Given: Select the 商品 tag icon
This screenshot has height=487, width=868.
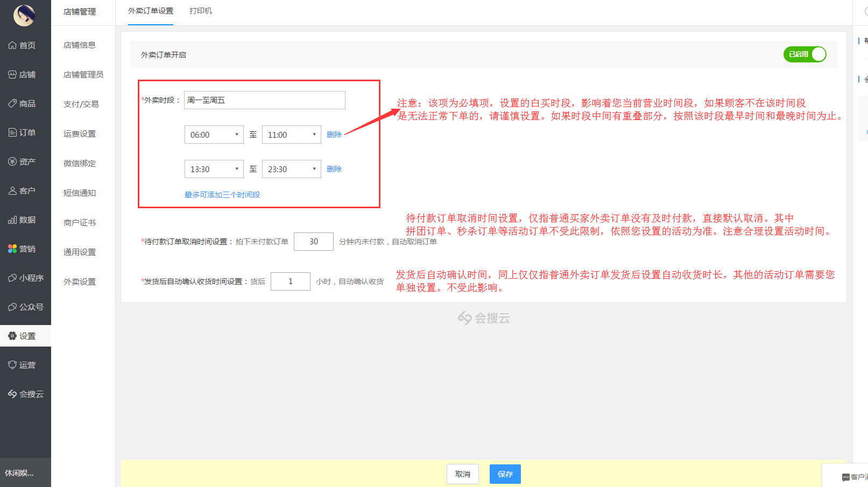Looking at the screenshot, I should coord(12,103).
